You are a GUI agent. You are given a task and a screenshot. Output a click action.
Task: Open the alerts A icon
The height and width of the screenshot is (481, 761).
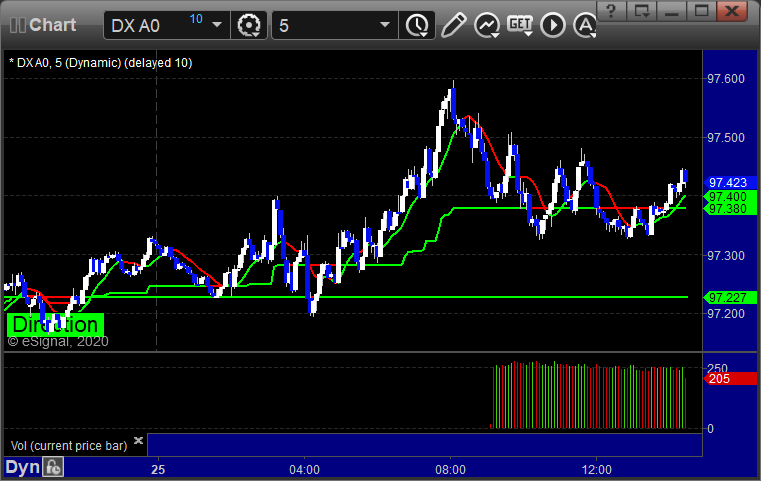point(585,25)
